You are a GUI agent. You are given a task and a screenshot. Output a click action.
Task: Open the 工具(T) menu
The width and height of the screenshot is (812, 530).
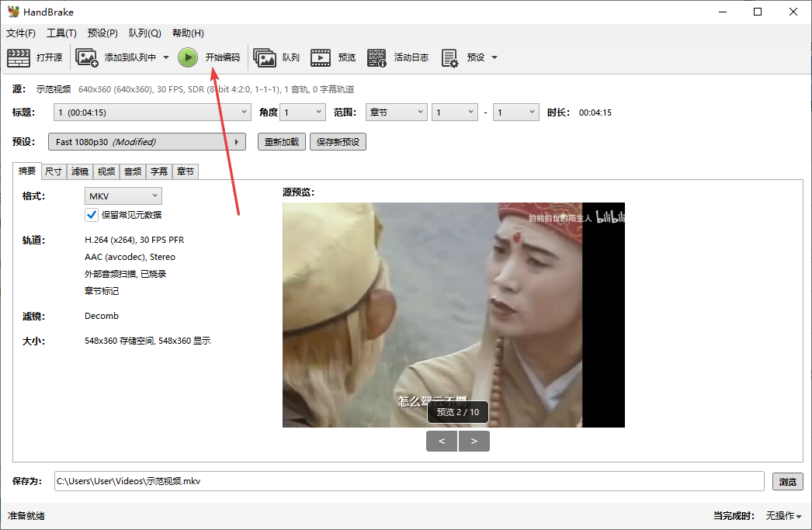point(61,33)
